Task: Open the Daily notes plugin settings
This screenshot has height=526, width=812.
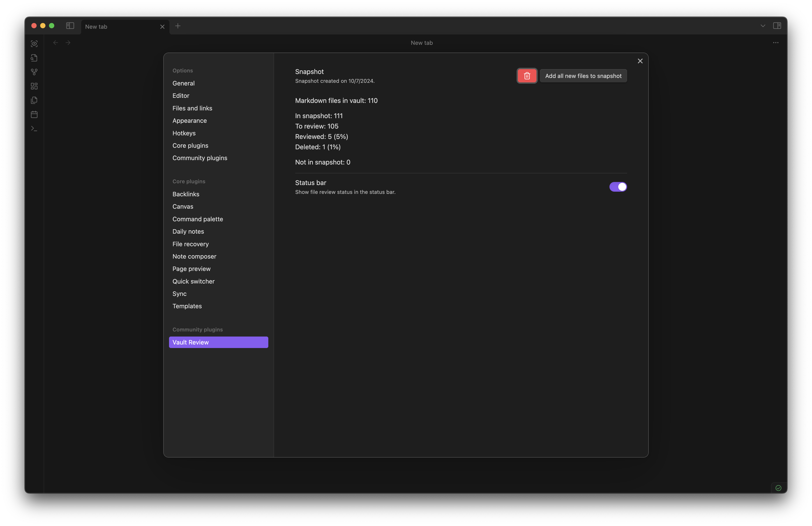Action: [188, 231]
